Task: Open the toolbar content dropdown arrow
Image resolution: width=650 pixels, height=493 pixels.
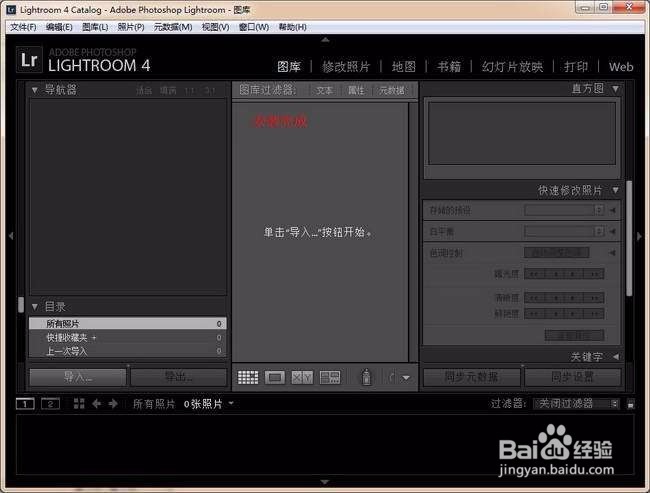Action: [x=406, y=378]
